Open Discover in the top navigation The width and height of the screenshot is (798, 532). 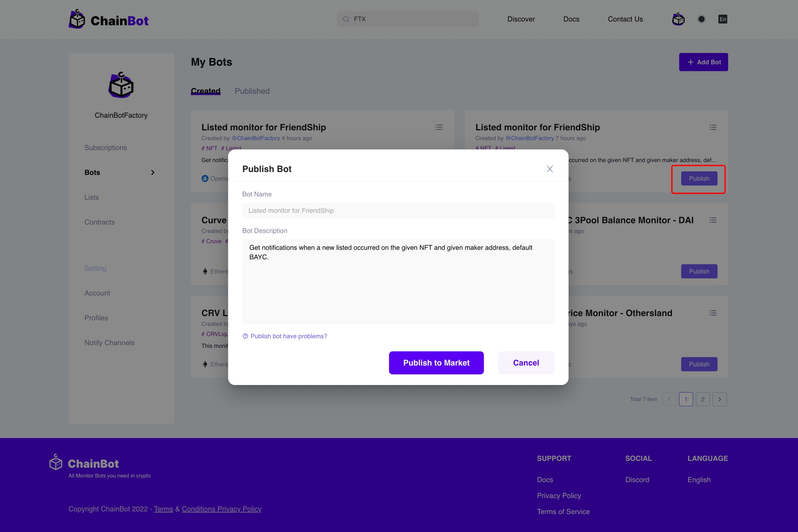tap(521, 19)
